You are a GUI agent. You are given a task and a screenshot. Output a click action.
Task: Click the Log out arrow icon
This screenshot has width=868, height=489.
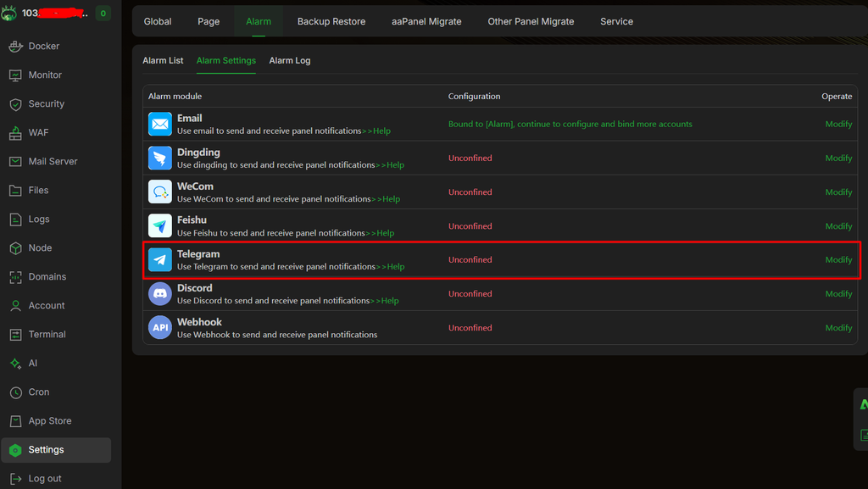15,479
